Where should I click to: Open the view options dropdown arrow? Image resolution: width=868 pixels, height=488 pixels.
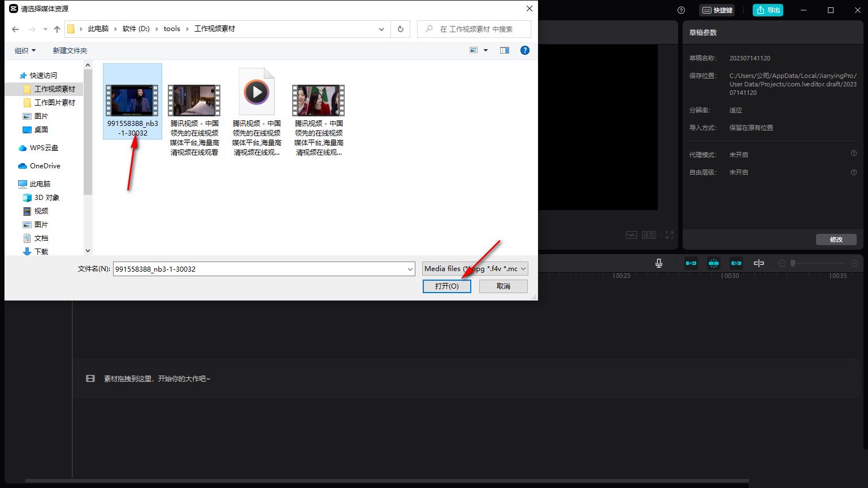(x=485, y=50)
